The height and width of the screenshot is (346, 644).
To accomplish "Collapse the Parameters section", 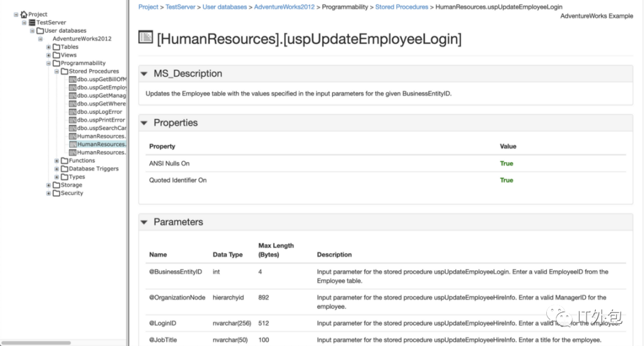I will coord(144,222).
